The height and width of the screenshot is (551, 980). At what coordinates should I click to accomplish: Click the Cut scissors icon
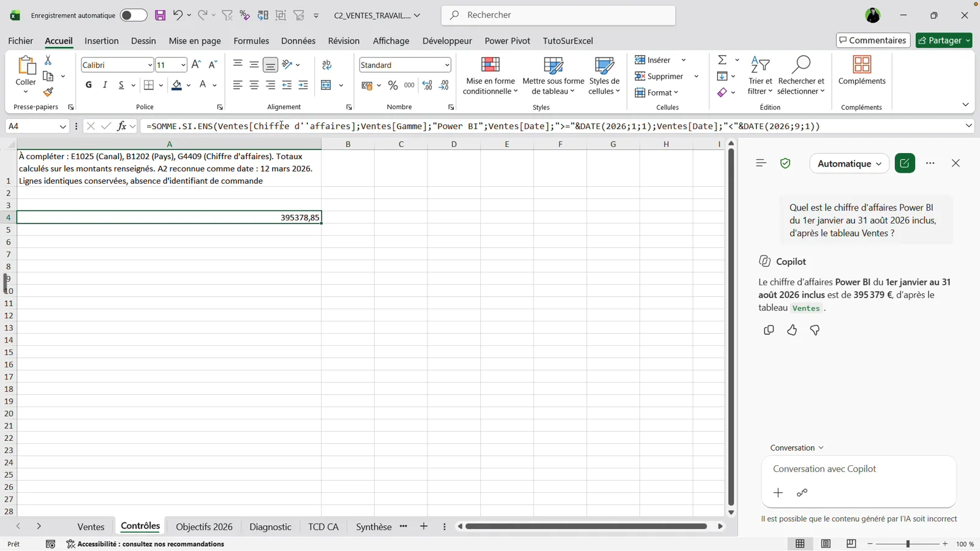[x=48, y=60]
